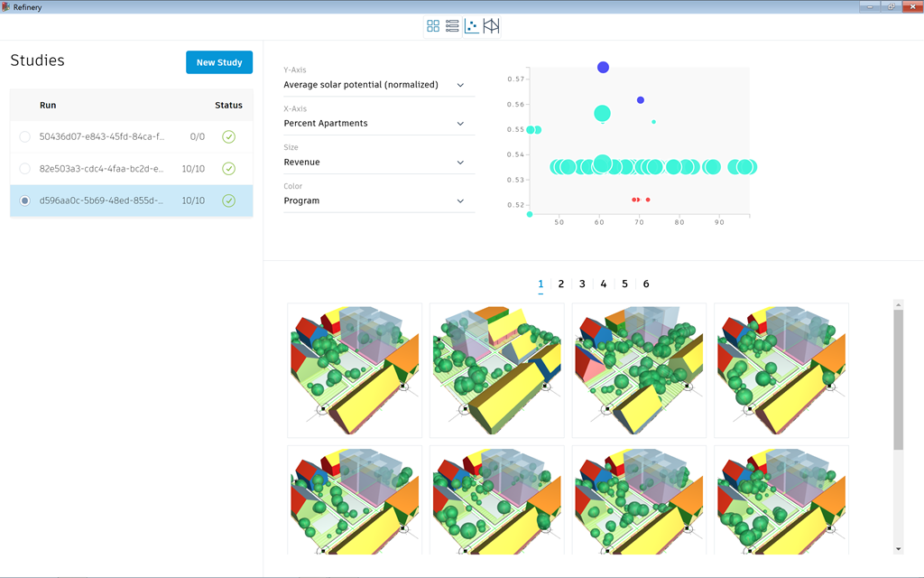Screen dimensions: 924x578
Task: Select the 82e503a3 run radio button
Action: pos(24,169)
